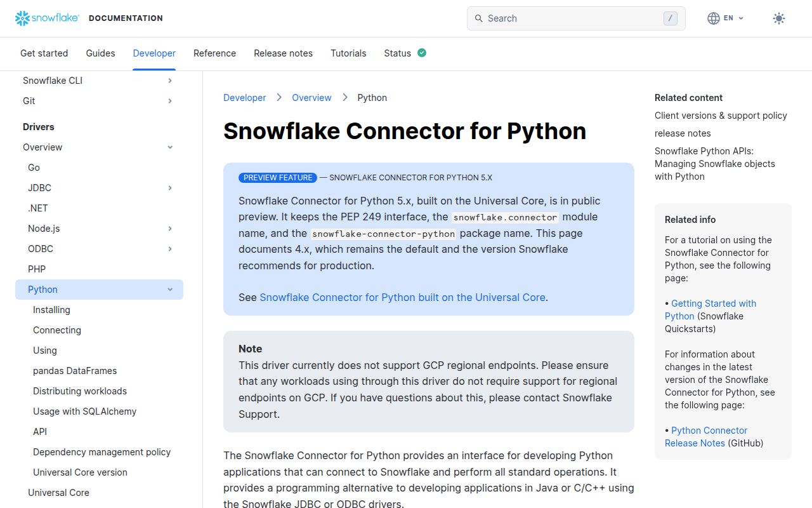Open the Using page
The height and width of the screenshot is (508, 812).
coord(45,351)
